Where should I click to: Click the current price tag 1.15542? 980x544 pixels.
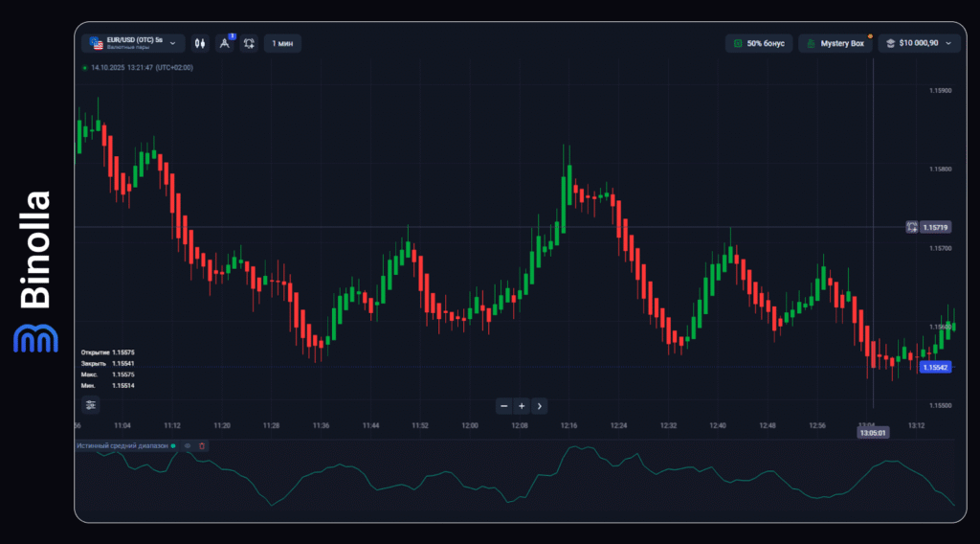tap(934, 367)
